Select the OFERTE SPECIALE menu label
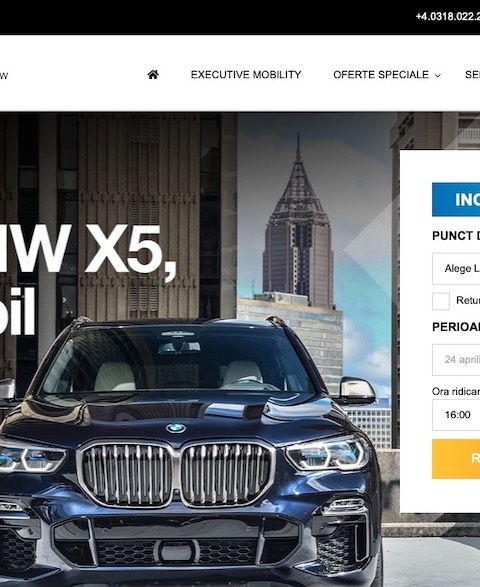This screenshot has width=480, height=587. pos(381,75)
